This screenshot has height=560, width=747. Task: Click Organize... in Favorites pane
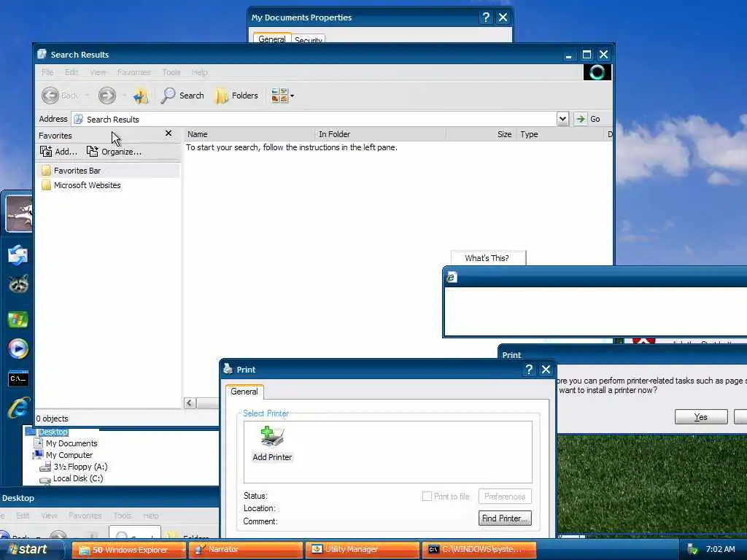click(115, 152)
